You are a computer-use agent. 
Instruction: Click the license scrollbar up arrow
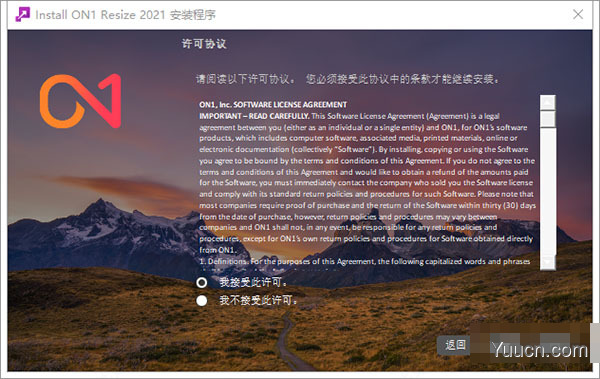coord(548,102)
